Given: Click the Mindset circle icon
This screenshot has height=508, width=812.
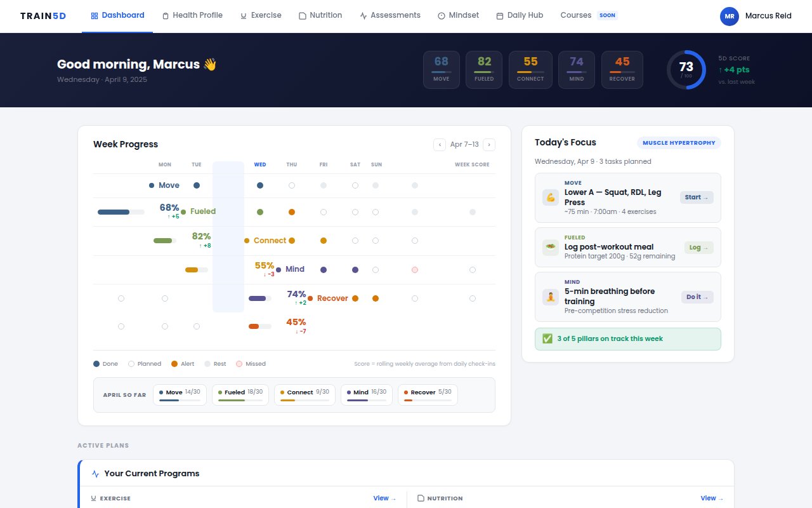Looking at the screenshot, I should pos(442,16).
